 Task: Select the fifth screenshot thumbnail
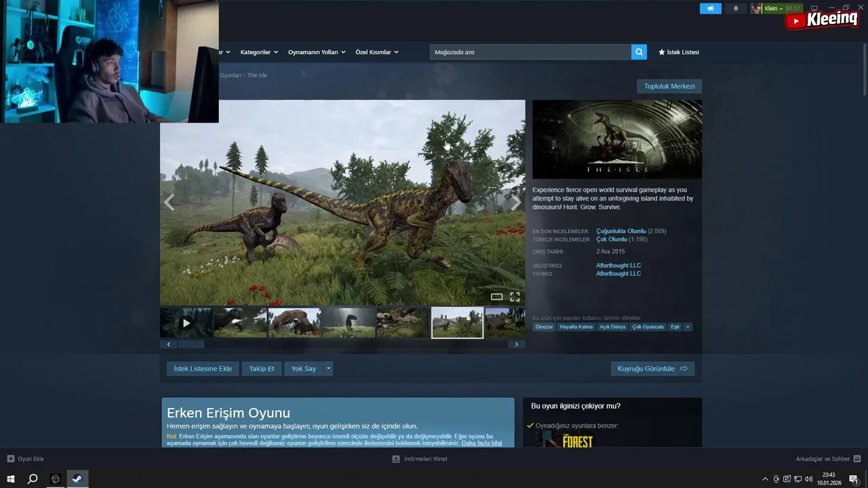[x=403, y=323]
